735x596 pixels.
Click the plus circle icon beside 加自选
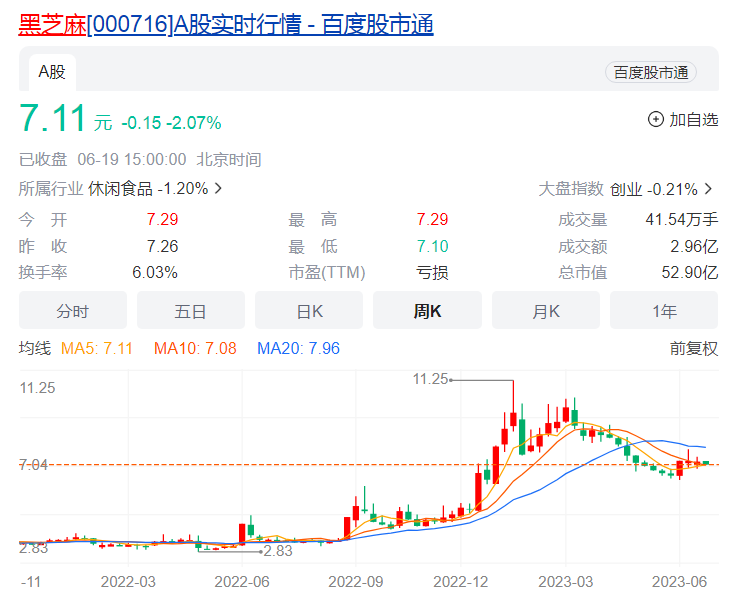click(x=655, y=120)
